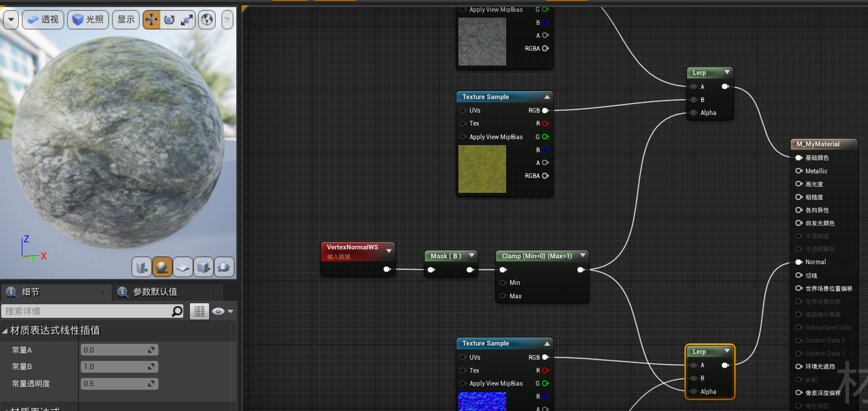Viewport: 868px width, 411px height.
Task: Open the 显示 show menu in viewport
Action: click(x=126, y=19)
